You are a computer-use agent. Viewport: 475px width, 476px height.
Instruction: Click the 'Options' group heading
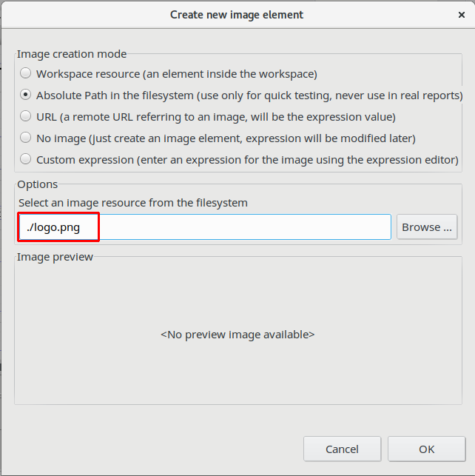tap(37, 184)
